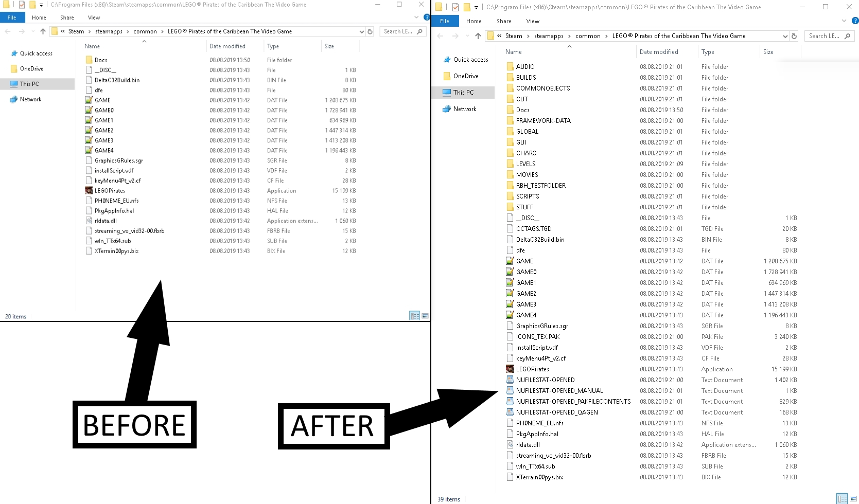Open the File tab in the BEFORE window
859x504 pixels.
(x=12, y=17)
